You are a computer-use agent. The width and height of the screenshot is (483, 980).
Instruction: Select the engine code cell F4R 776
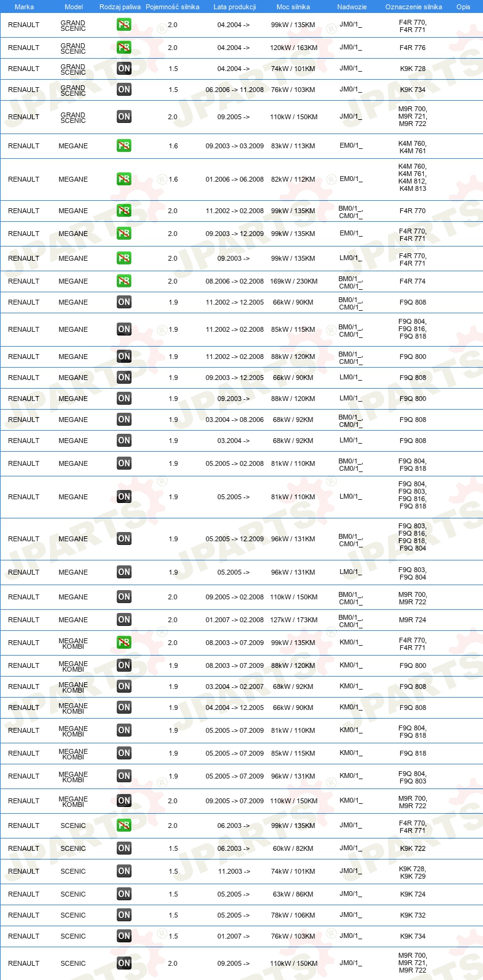click(413, 48)
